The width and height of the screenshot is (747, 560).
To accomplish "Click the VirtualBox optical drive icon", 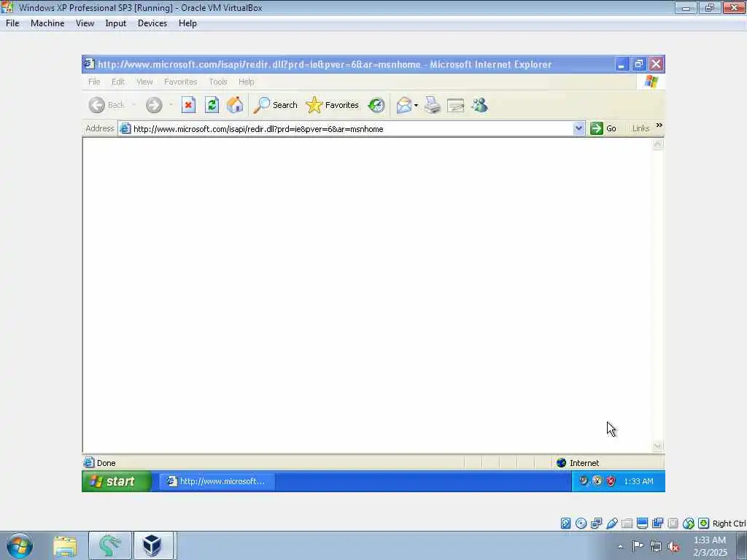I will [x=581, y=524].
